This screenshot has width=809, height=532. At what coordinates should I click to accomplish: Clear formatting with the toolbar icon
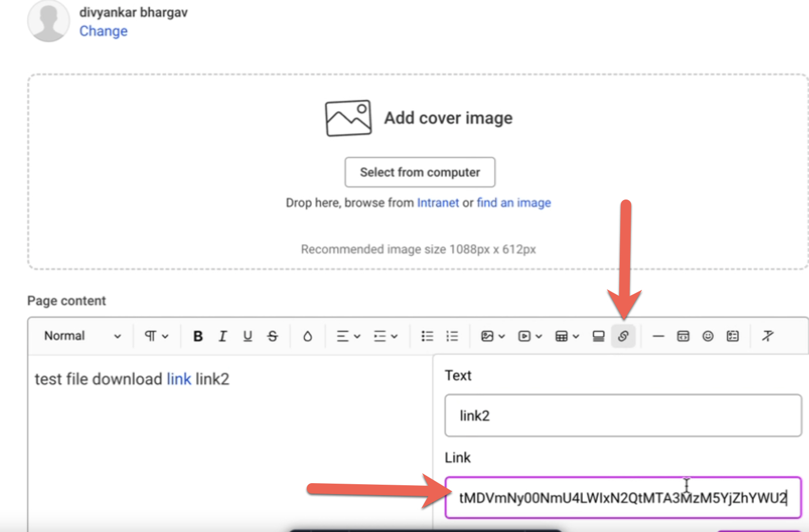[x=767, y=336]
